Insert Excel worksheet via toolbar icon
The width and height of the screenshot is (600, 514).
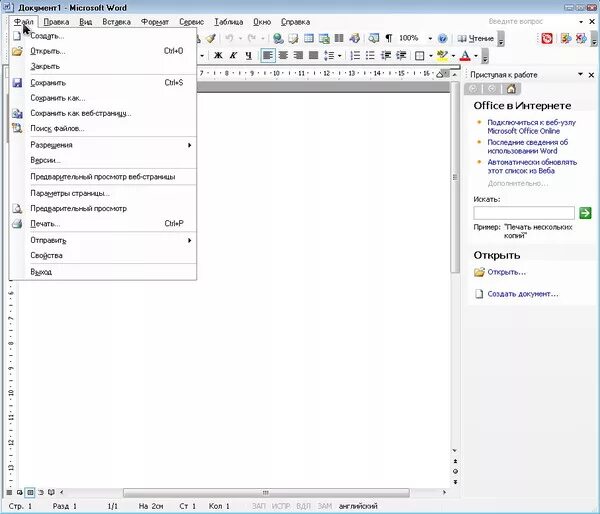(x=324, y=38)
